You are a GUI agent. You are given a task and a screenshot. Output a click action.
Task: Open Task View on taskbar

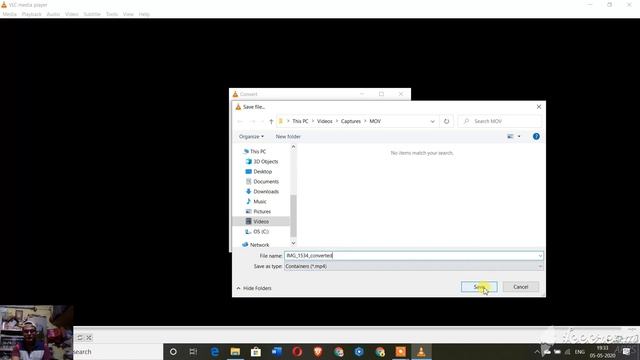pos(193,351)
